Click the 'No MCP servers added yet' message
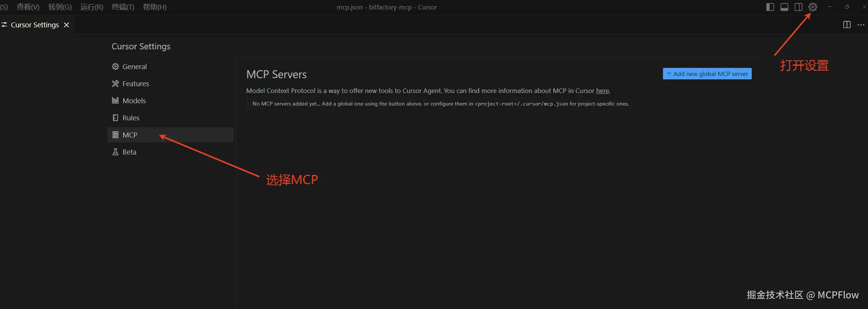This screenshot has width=868, height=309. (440, 104)
